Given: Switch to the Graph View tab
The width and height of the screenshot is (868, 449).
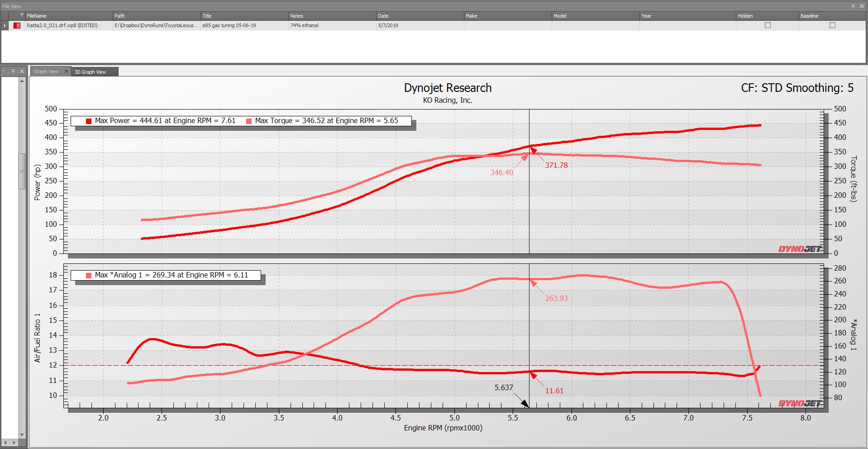Looking at the screenshot, I should tap(46, 72).
